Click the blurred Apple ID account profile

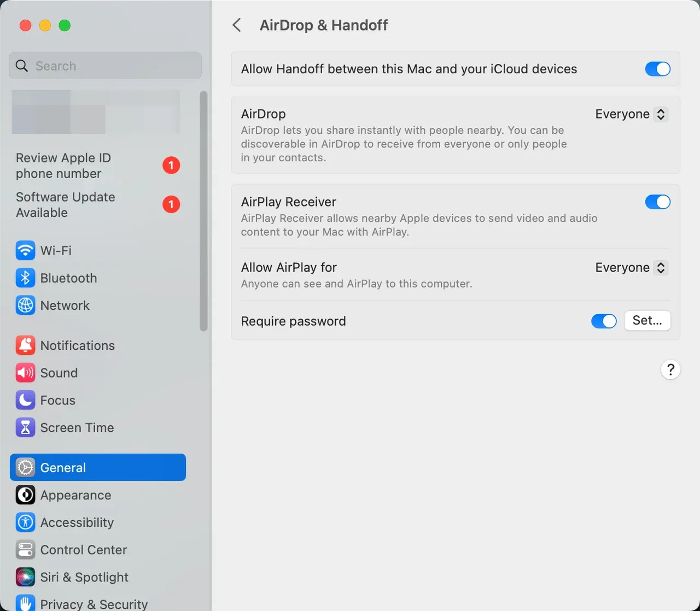[96, 112]
